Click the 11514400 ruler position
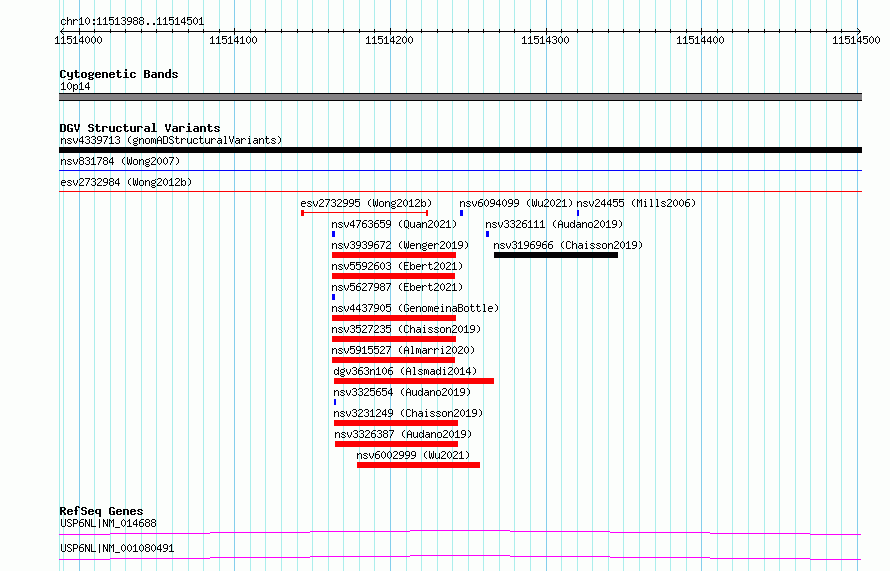The width and height of the screenshot is (890, 571). point(700,40)
